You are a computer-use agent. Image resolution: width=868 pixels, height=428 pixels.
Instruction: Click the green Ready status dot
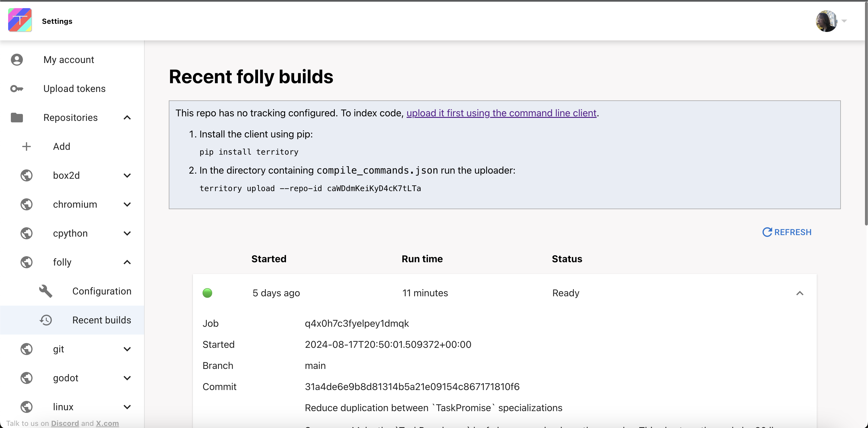tap(207, 293)
